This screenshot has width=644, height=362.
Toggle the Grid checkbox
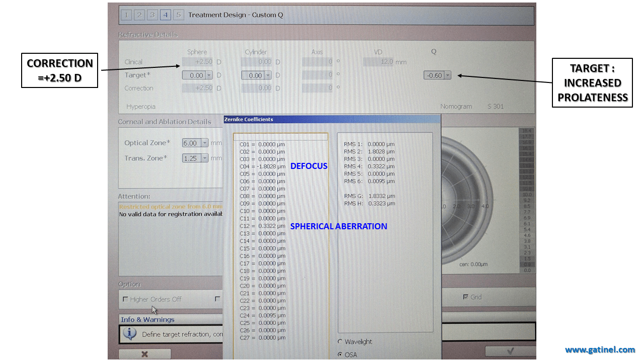(465, 297)
